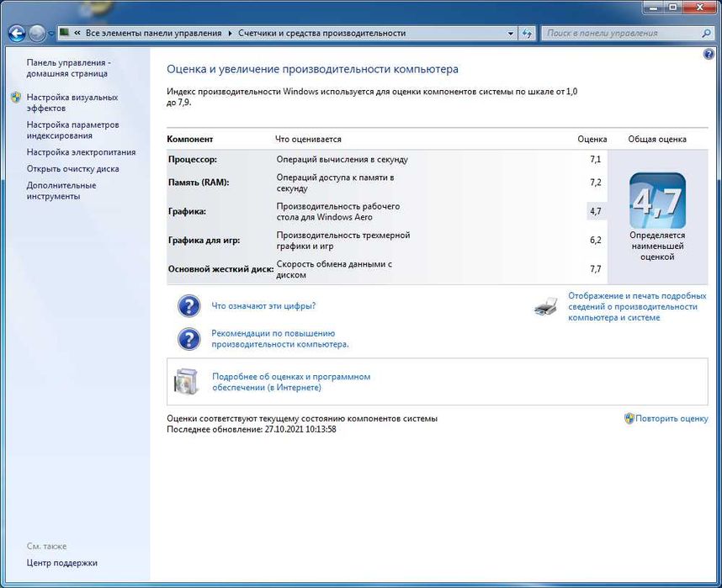This screenshot has height=588, width=722.
Task: Click highlighted graphics score 4,7 in table
Action: click(x=596, y=211)
